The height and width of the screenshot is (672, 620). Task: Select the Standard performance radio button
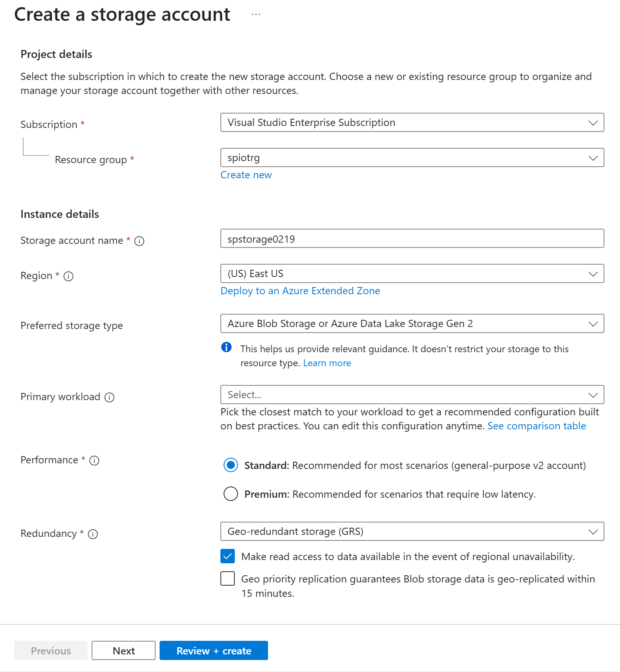click(230, 465)
